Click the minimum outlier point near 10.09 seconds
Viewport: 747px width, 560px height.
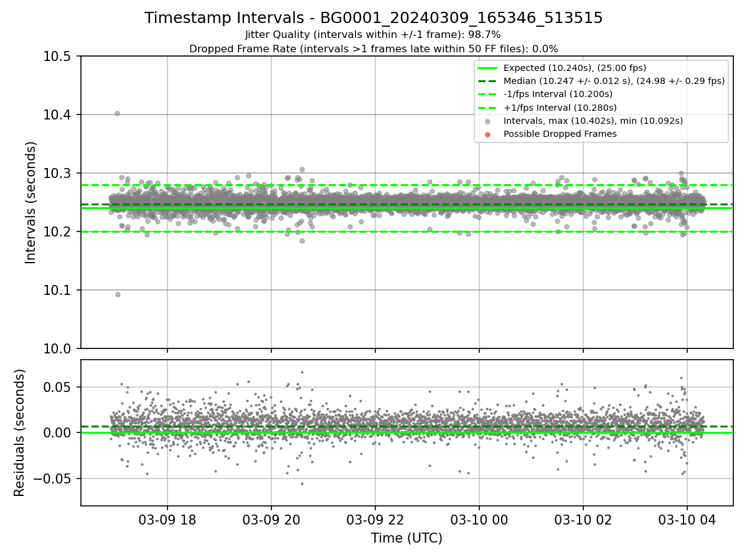click(x=118, y=294)
